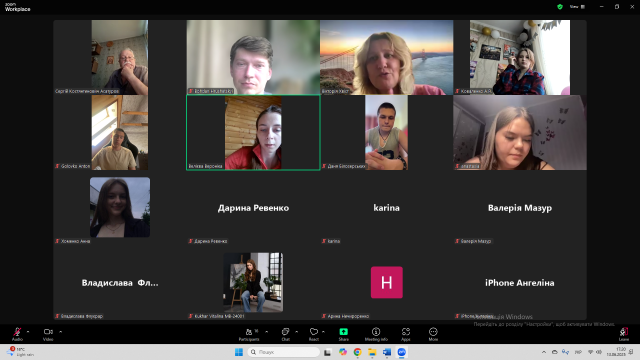Open the weather widget Light rain

pyautogui.click(x=20, y=352)
